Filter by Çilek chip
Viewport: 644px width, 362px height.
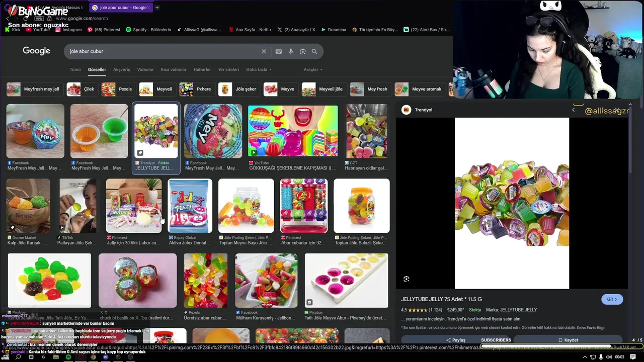pyautogui.click(x=82, y=89)
